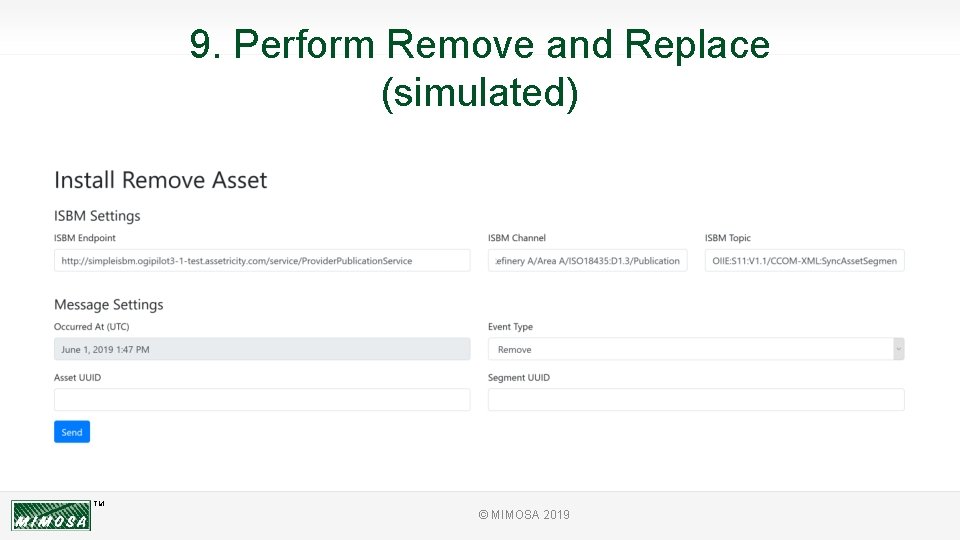
Task: Click the © MIMOSA 2019 footer text
Action: click(524, 515)
